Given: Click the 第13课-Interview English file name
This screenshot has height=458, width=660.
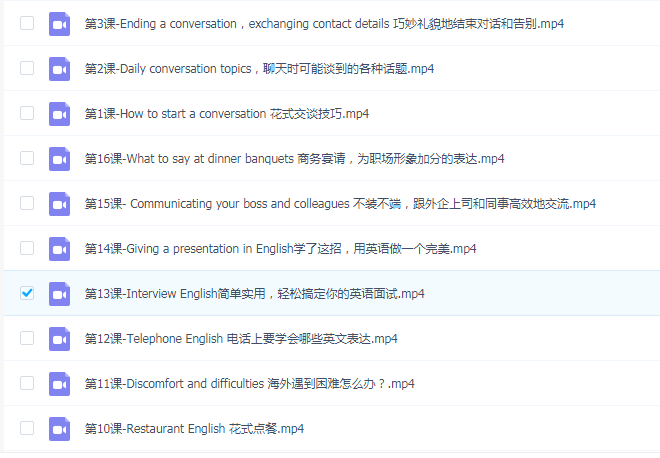Looking at the screenshot, I should point(255,294).
